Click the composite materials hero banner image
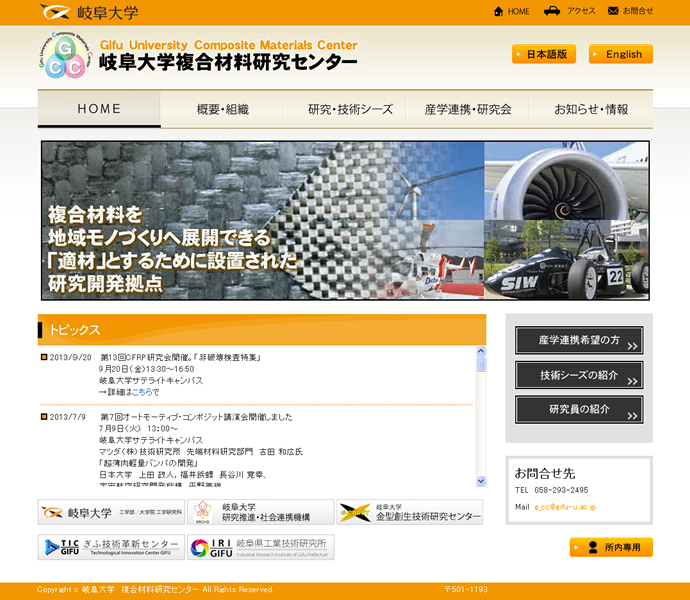 (x=345, y=221)
